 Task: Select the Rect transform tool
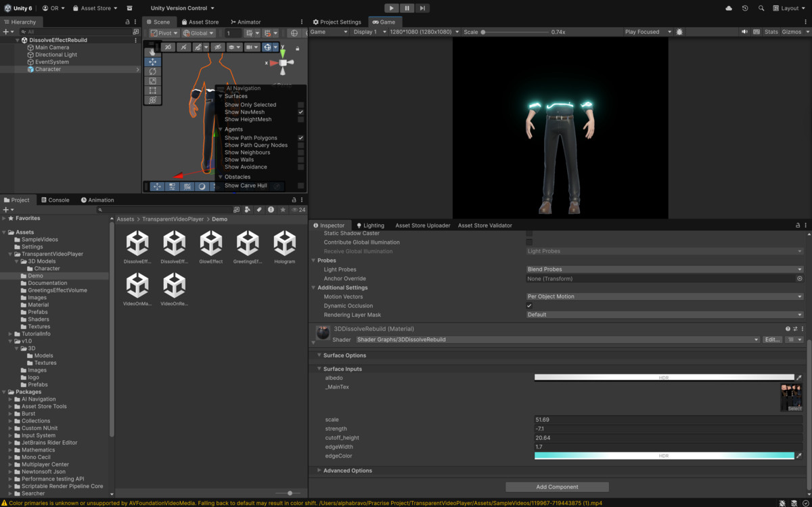153,89
